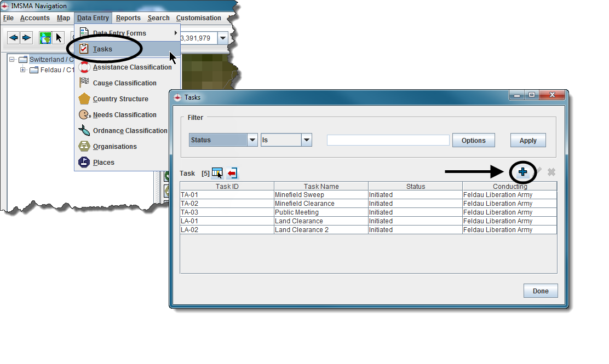Open the map scale dropdown arrow
This screenshot has width=609, height=364.
tap(222, 38)
